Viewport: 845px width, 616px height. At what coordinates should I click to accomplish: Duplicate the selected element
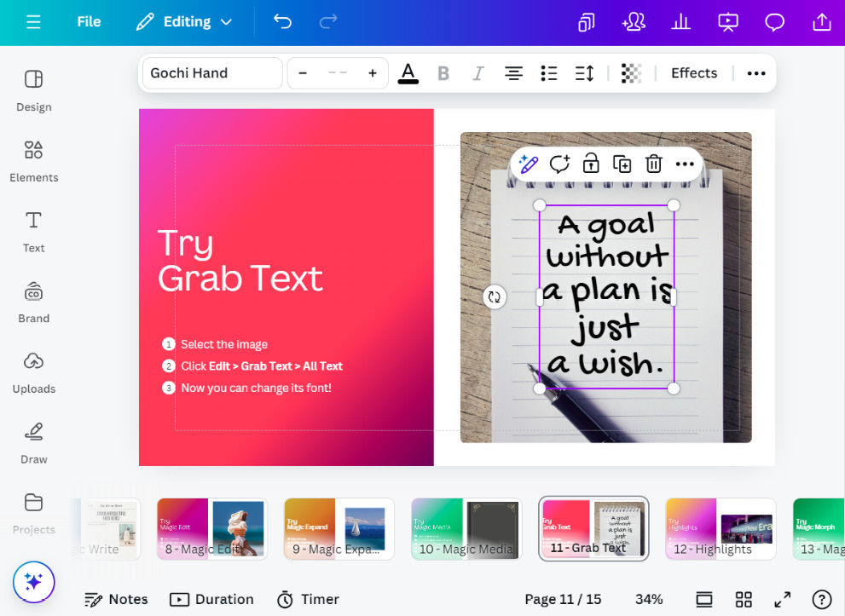pyautogui.click(x=622, y=164)
